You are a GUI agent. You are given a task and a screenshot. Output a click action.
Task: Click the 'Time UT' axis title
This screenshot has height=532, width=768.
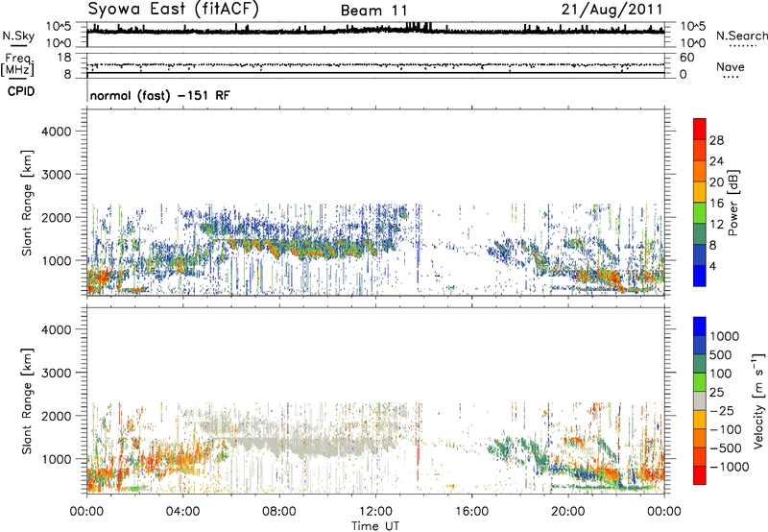coord(375,526)
